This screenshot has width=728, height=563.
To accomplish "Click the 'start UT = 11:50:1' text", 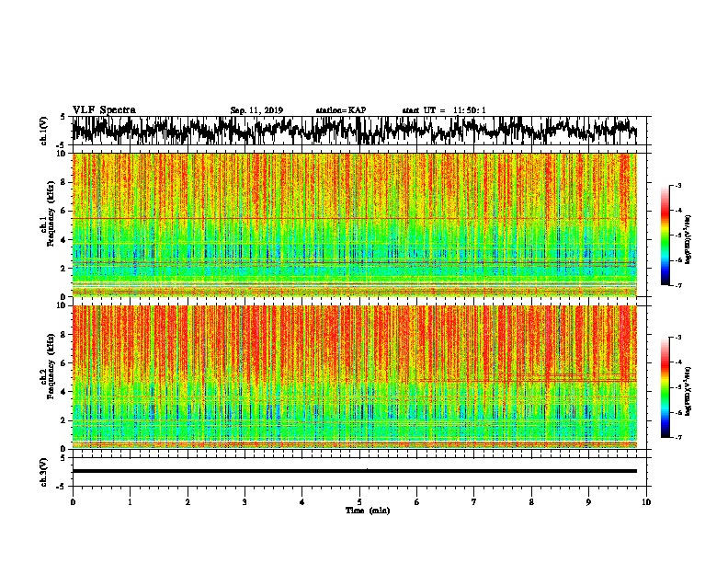I will click(x=444, y=110).
